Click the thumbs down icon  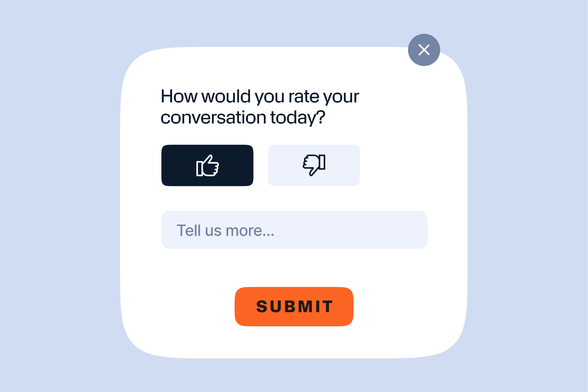[x=314, y=165]
